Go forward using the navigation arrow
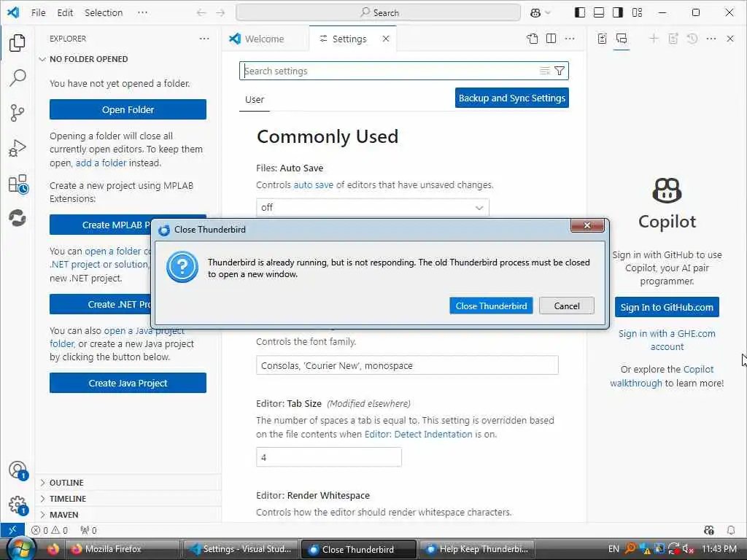747x560 pixels. click(220, 13)
